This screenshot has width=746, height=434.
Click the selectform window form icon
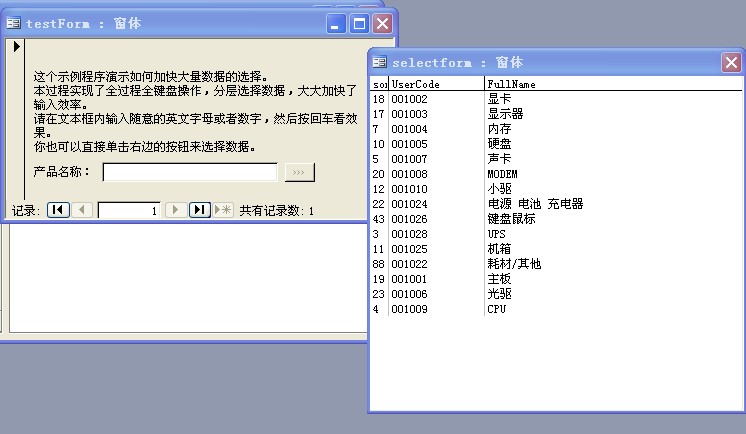[x=379, y=62]
